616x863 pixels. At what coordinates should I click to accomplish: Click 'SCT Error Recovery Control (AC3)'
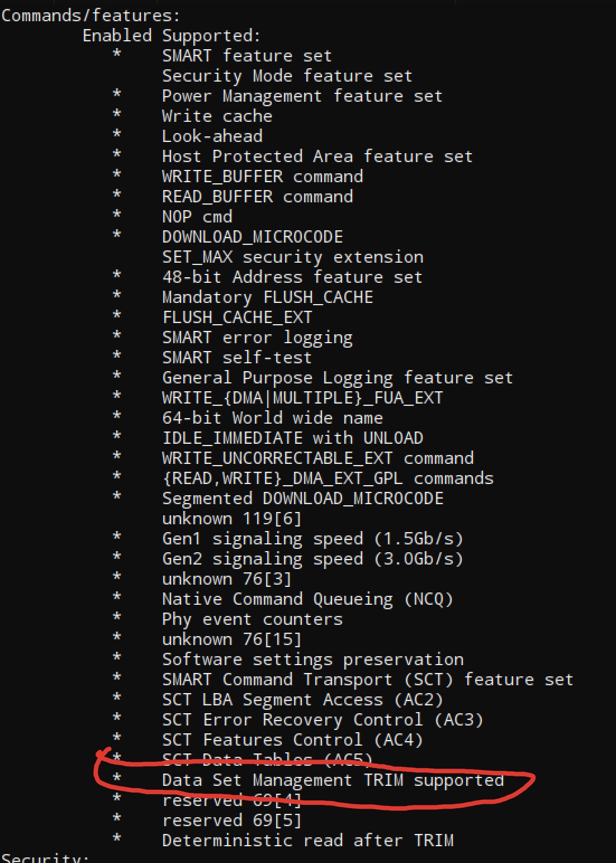tap(323, 720)
